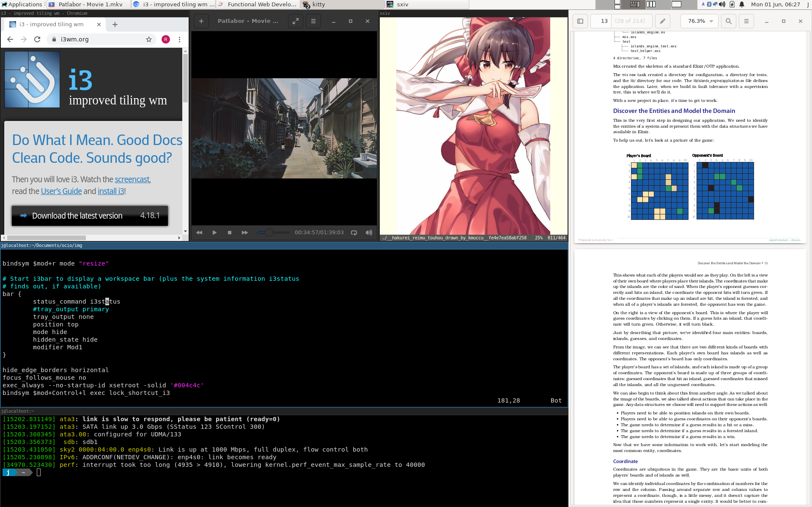
Task: Switch to Patlabor - Movie 1.mkv taskbar entry
Action: [x=88, y=4]
